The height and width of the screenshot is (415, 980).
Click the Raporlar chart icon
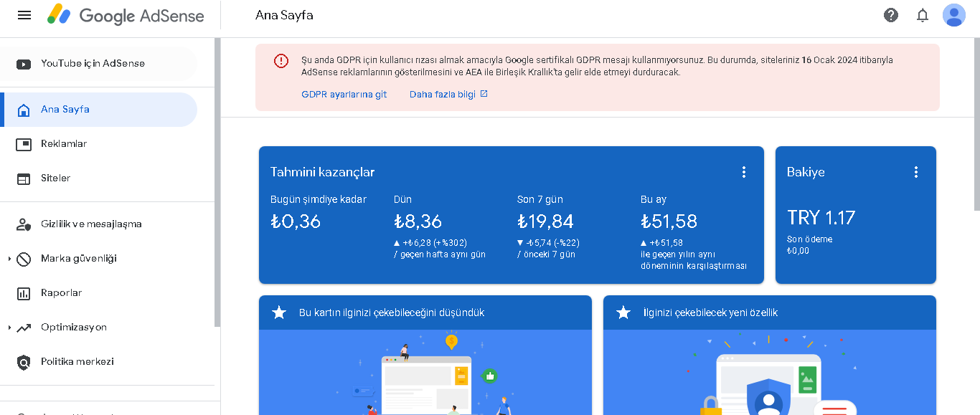coord(24,293)
